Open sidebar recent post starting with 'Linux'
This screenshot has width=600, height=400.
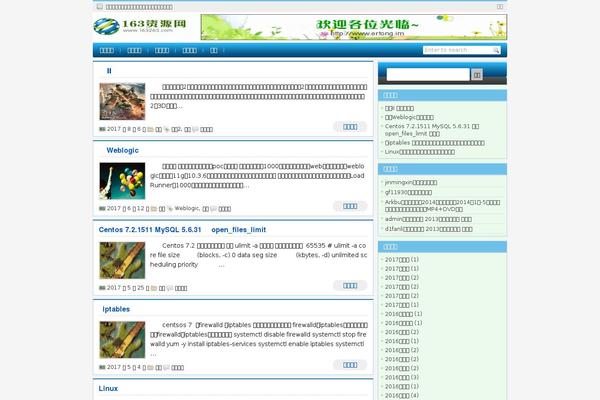419,152
